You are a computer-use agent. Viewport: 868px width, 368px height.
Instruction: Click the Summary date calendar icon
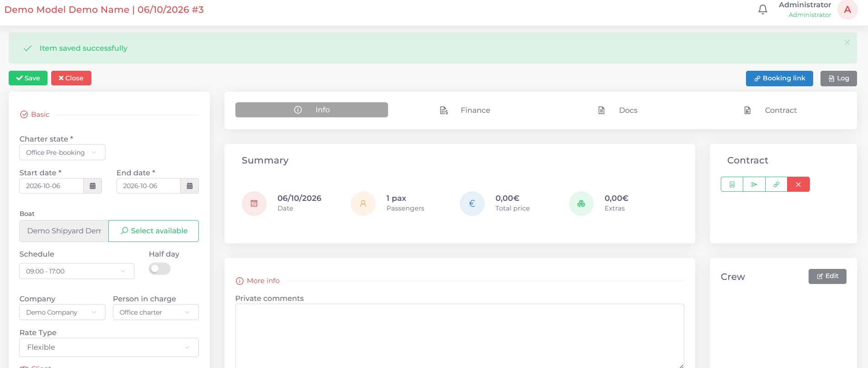(254, 204)
